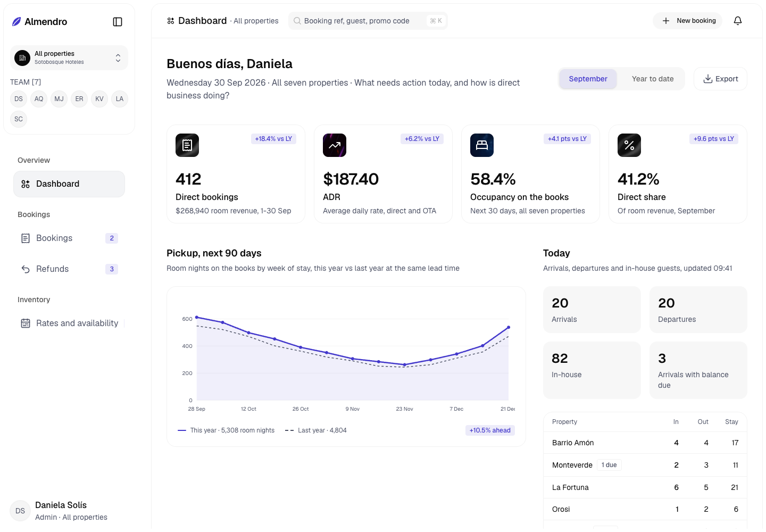Open the All properties switcher

tap(69, 57)
